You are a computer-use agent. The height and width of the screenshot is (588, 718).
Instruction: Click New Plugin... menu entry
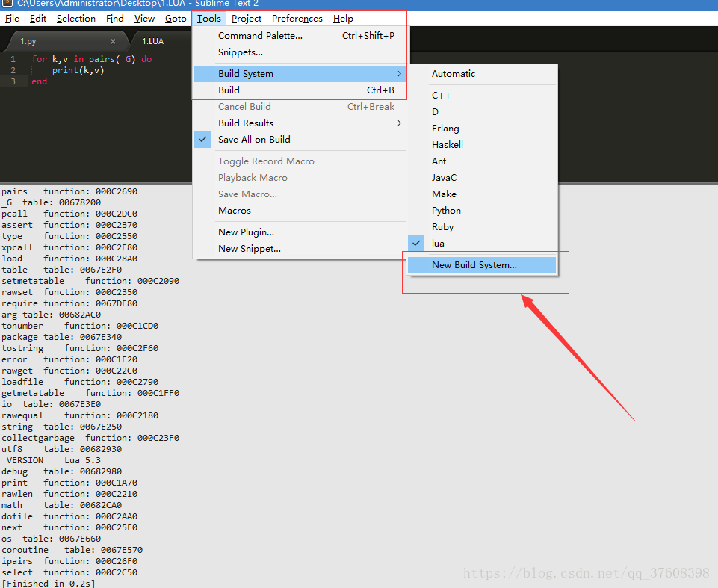(241, 232)
